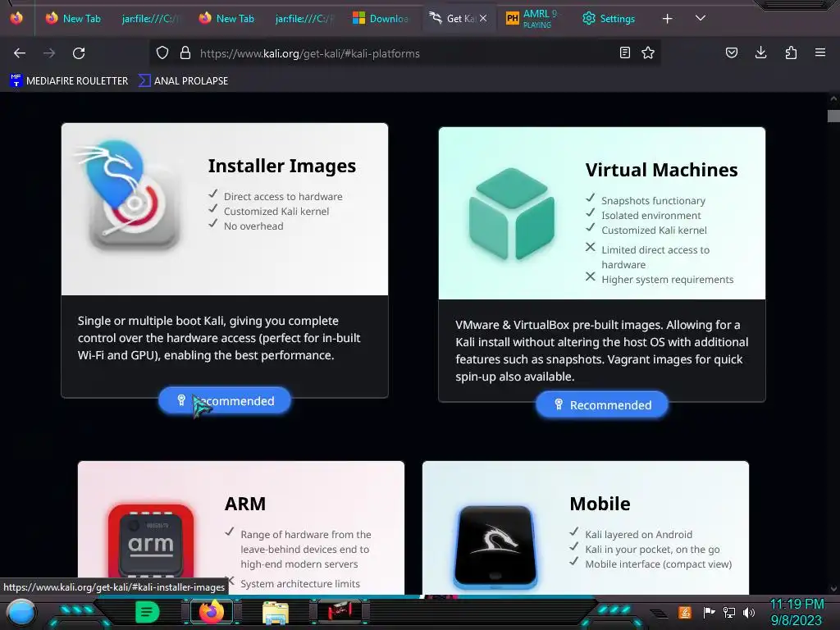840x630 pixels.
Task: Click the Virtual Machines cube icon
Action: coord(512,214)
